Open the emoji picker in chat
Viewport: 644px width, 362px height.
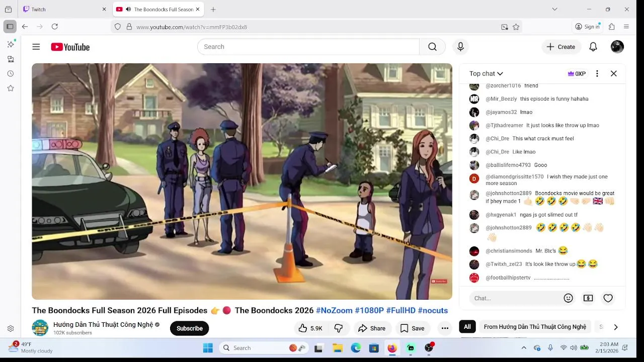tap(569, 298)
